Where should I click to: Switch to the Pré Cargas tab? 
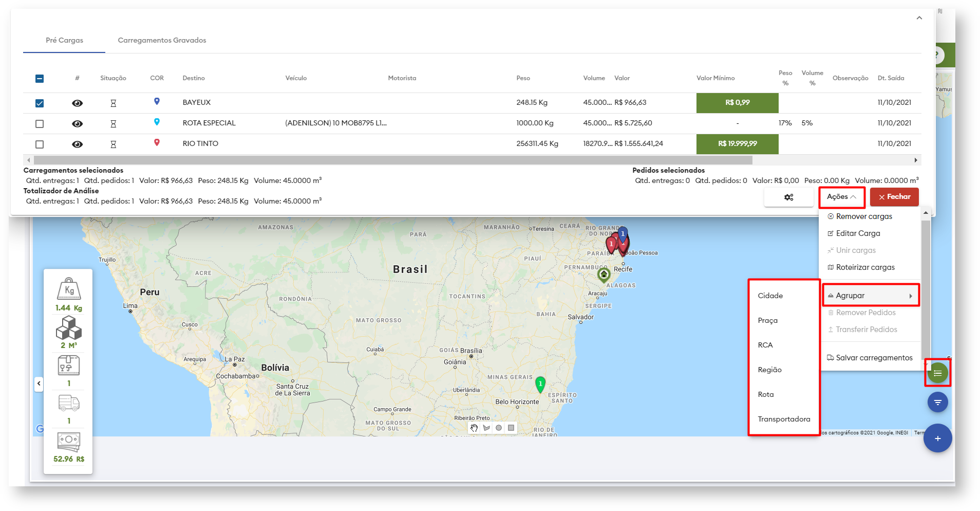64,40
